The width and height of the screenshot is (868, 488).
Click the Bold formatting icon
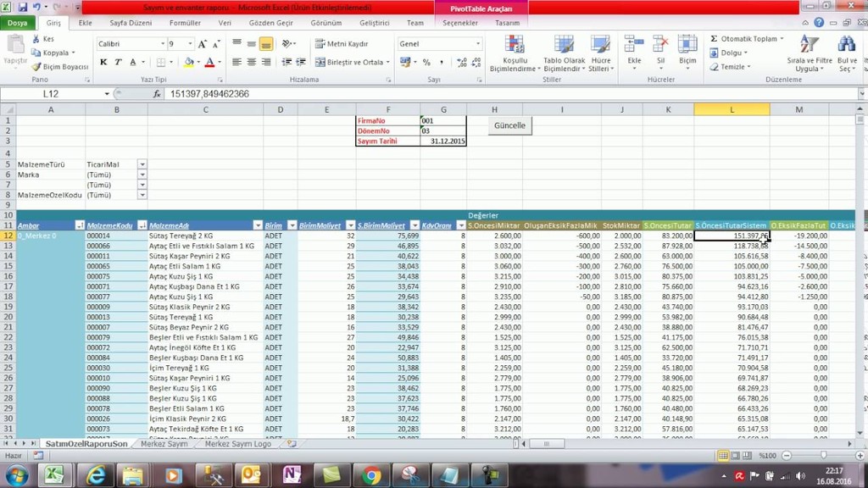103,62
